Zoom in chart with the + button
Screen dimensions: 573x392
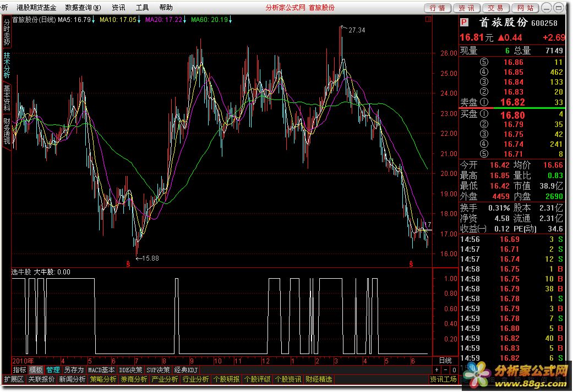(436, 370)
